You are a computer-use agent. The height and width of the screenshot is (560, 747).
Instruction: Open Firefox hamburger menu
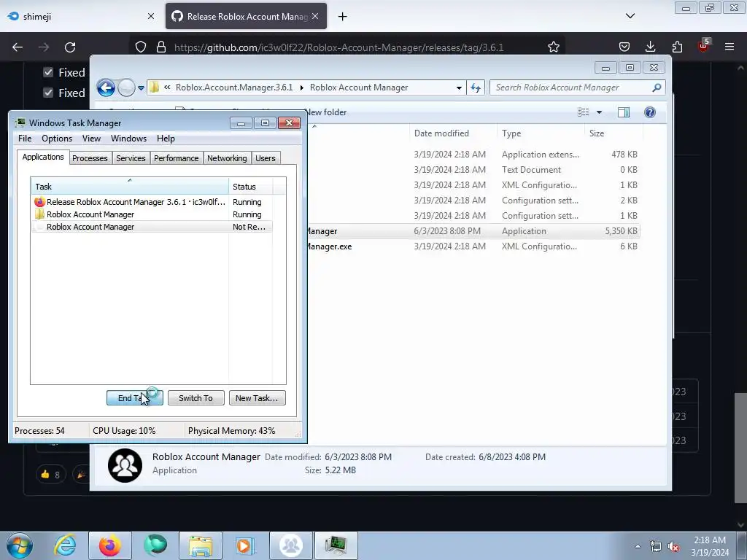pos(729,47)
